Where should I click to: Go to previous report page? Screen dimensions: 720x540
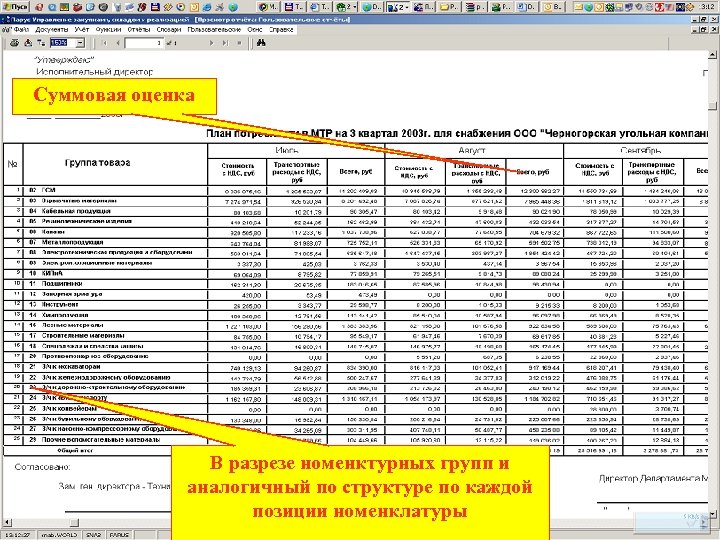tap(118, 43)
